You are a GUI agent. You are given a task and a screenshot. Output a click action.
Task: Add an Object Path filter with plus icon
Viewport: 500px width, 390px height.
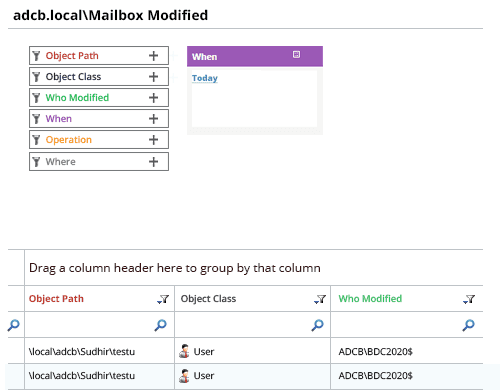[x=153, y=56]
